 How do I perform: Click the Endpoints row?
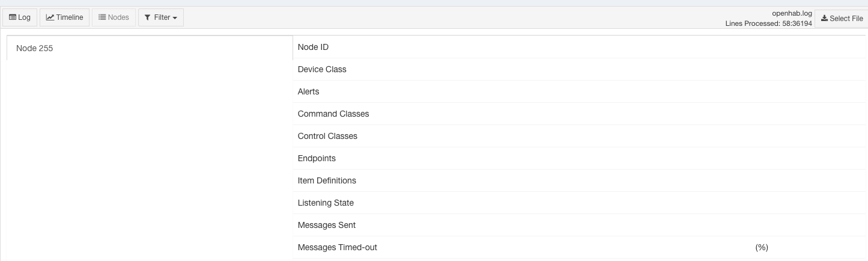[x=580, y=158]
